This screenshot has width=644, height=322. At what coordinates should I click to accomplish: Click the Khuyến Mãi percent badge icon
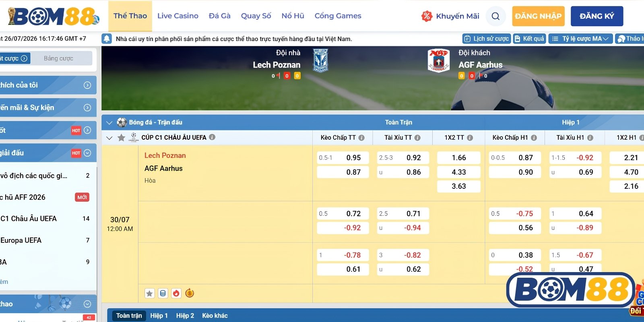(427, 16)
